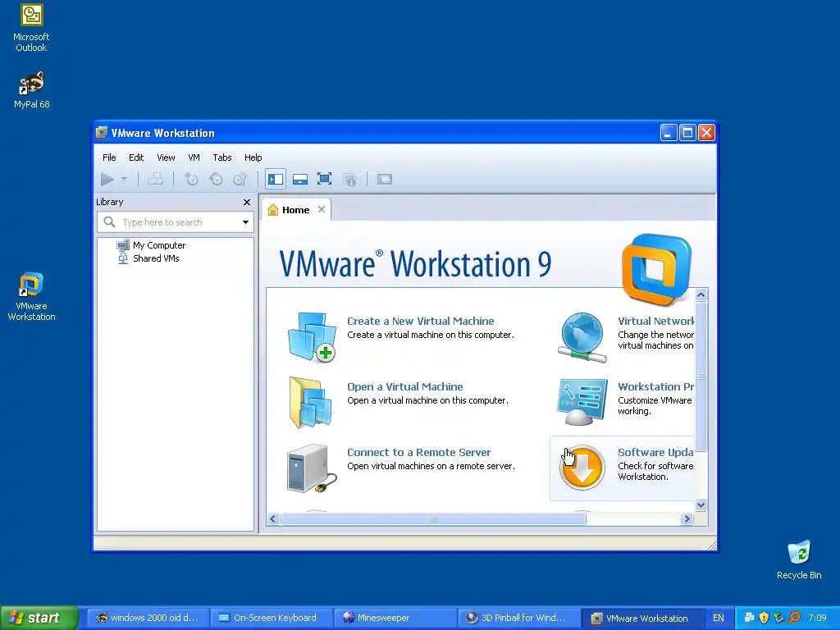This screenshot has height=630, width=840.
Task: Open the File menu
Action: click(x=109, y=157)
